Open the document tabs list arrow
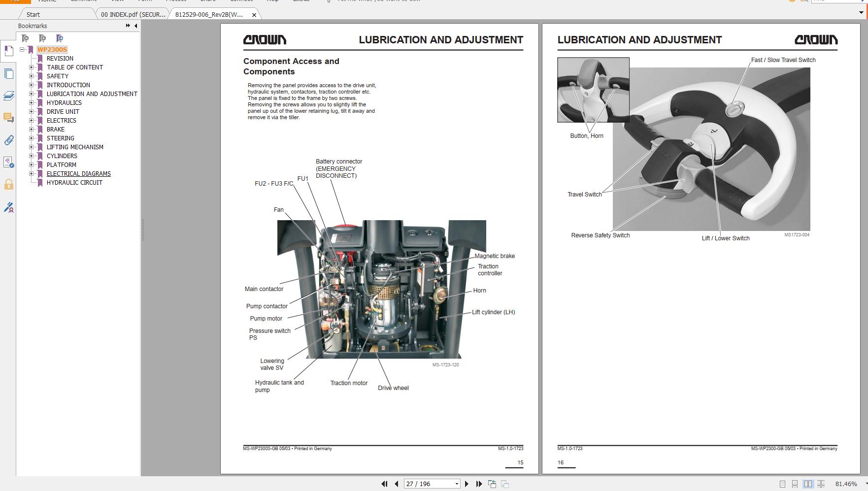 tap(861, 13)
